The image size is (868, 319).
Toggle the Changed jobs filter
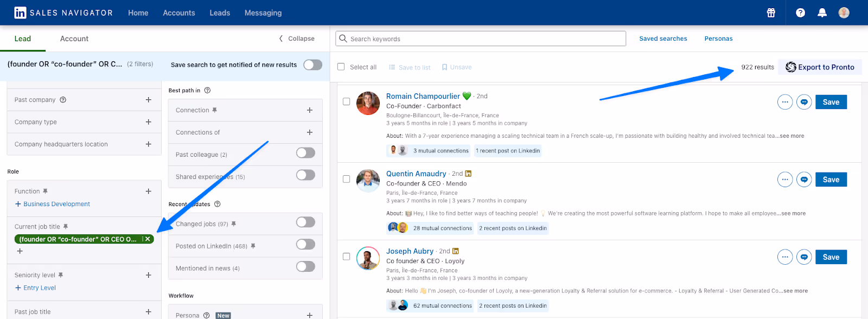pyautogui.click(x=305, y=222)
